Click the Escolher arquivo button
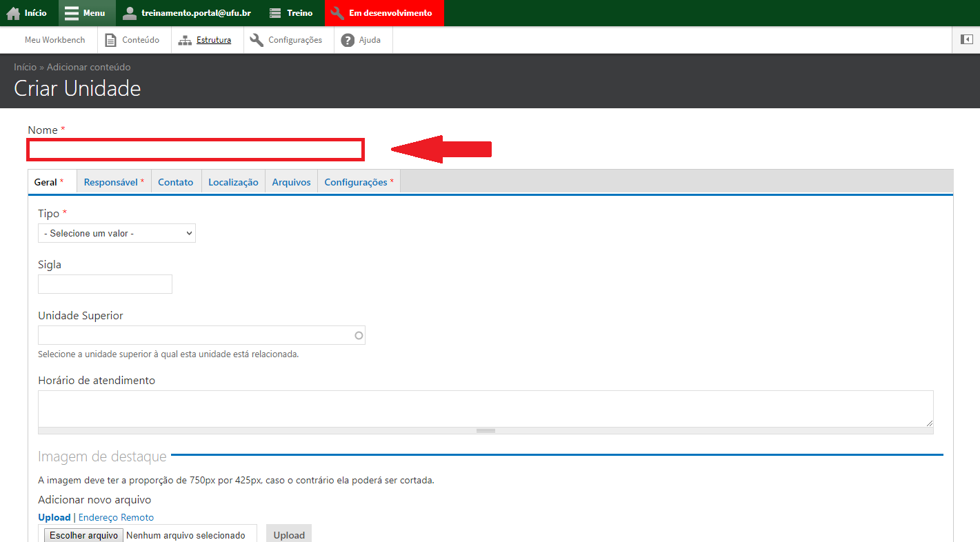The width and height of the screenshot is (980, 542). pos(83,535)
